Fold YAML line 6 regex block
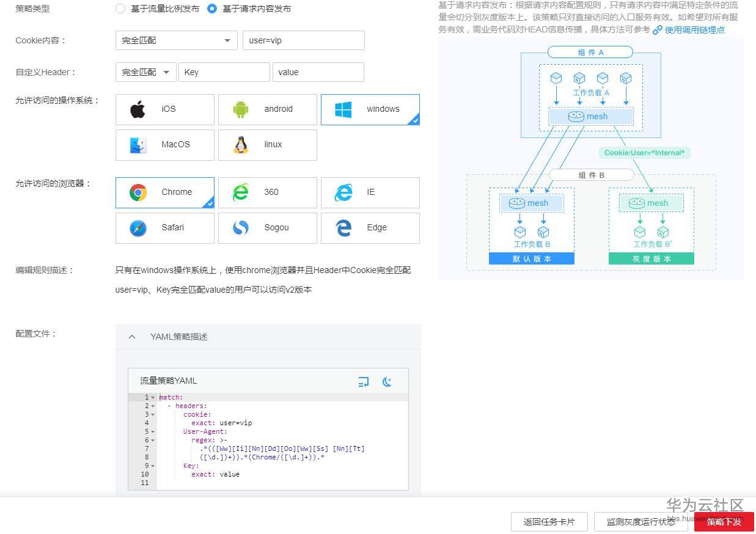 153,441
